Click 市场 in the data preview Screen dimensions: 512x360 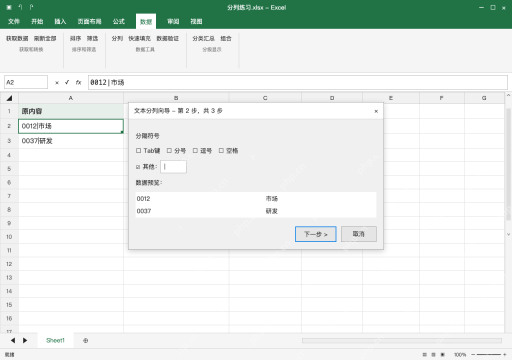pos(272,199)
